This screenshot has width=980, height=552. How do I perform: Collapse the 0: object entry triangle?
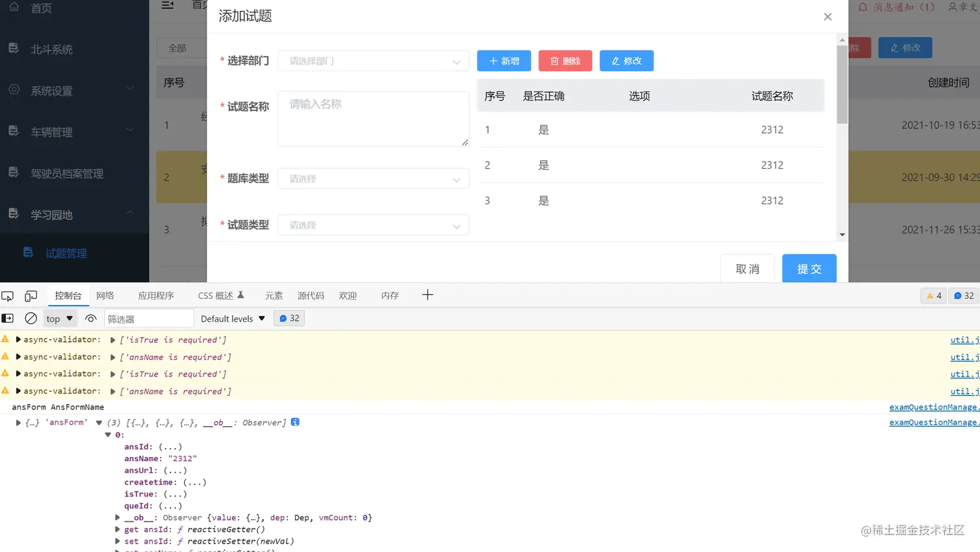(x=108, y=435)
